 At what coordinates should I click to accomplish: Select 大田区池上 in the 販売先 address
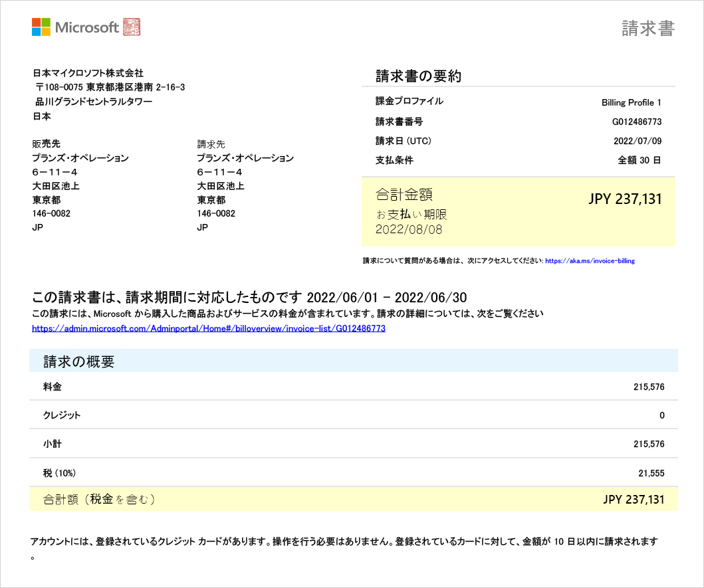pos(56,186)
